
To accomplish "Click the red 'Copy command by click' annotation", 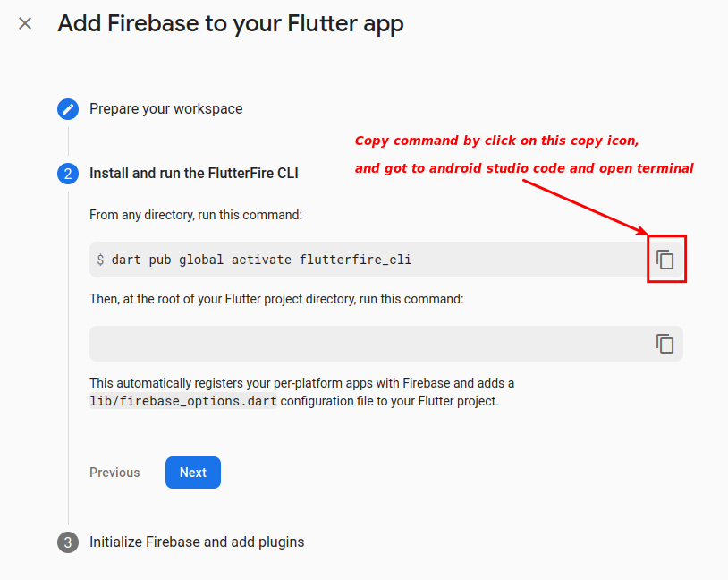I will 496,141.
